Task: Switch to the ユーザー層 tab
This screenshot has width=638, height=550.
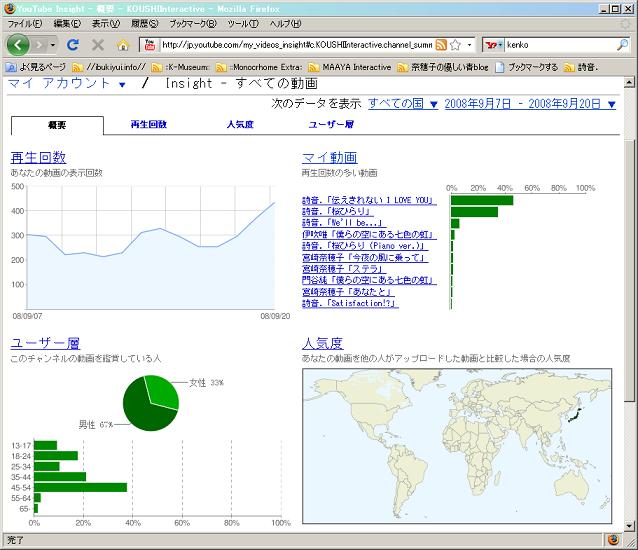Action: (331, 124)
